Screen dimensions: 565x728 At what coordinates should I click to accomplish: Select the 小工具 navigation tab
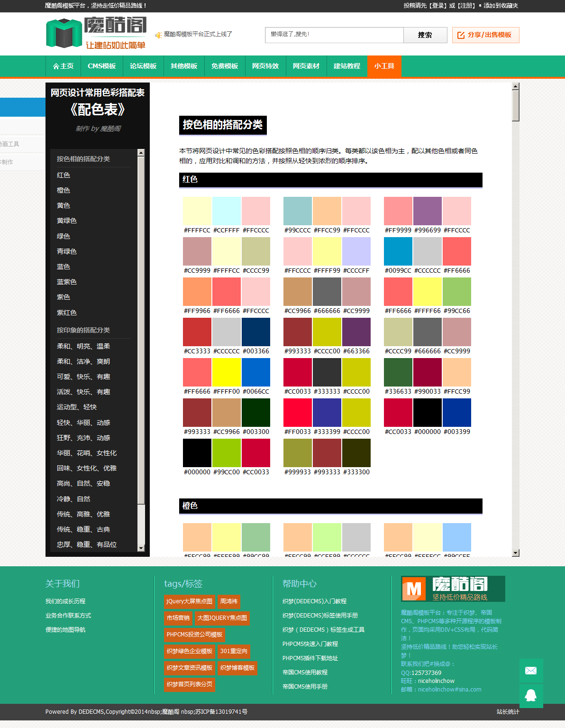coord(384,66)
